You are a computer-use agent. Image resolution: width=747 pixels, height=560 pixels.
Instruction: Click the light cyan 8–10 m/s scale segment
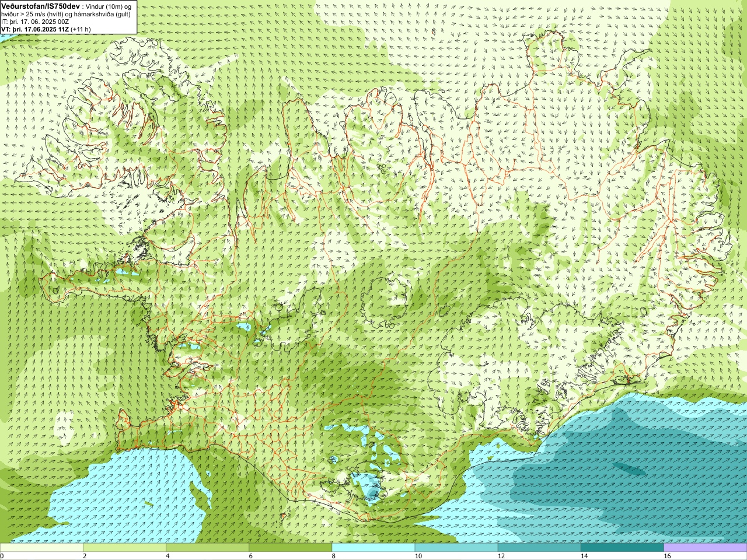point(373,548)
